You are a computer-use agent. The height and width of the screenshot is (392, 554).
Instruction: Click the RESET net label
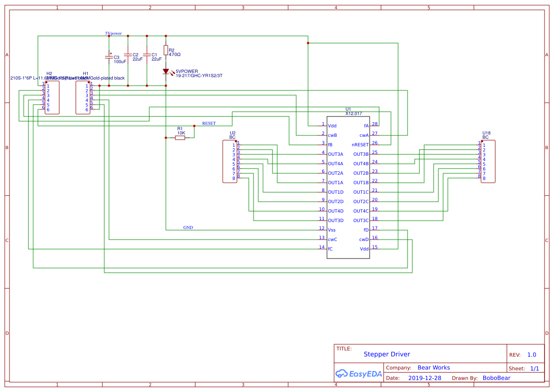click(x=209, y=124)
